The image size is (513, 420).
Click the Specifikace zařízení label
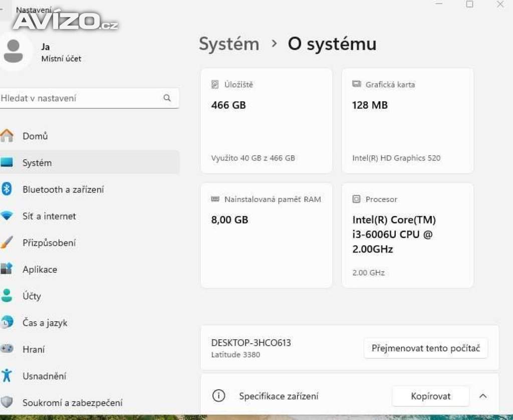(279, 396)
